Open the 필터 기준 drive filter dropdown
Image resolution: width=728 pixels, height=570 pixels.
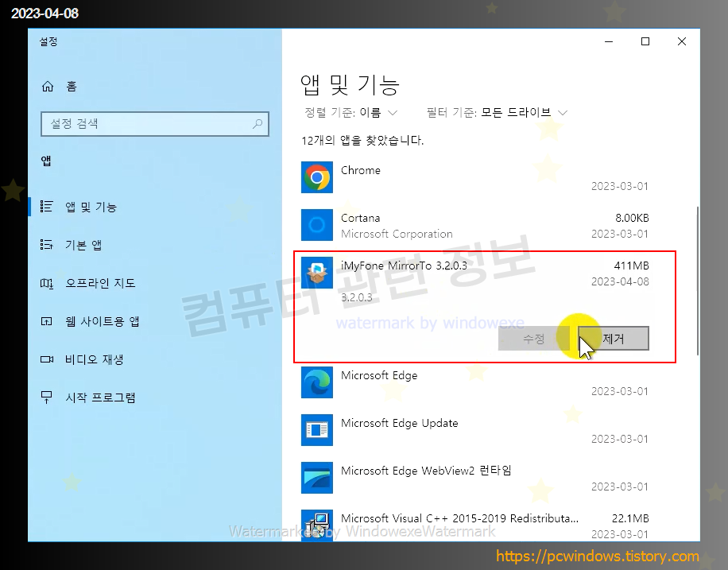coord(498,112)
